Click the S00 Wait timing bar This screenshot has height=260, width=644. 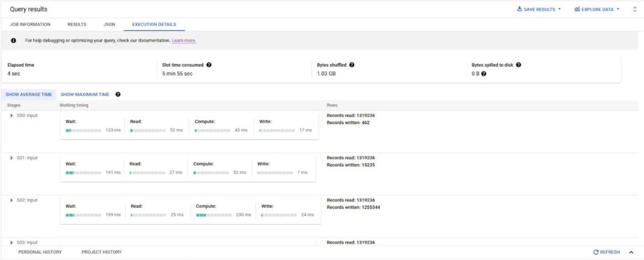point(84,130)
